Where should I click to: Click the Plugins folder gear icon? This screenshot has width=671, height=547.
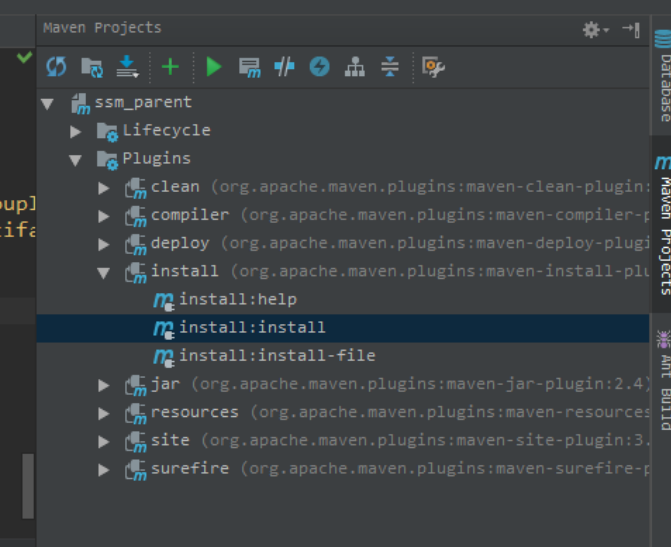[107, 160]
